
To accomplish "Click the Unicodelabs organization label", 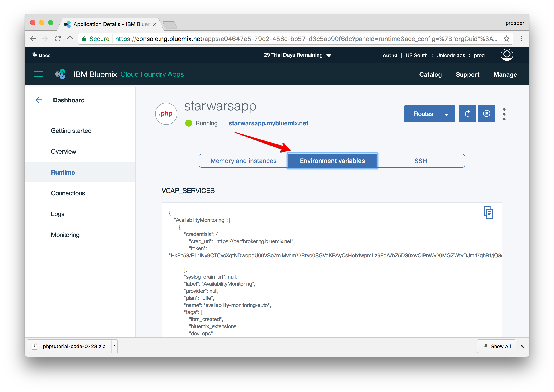I will pos(450,55).
